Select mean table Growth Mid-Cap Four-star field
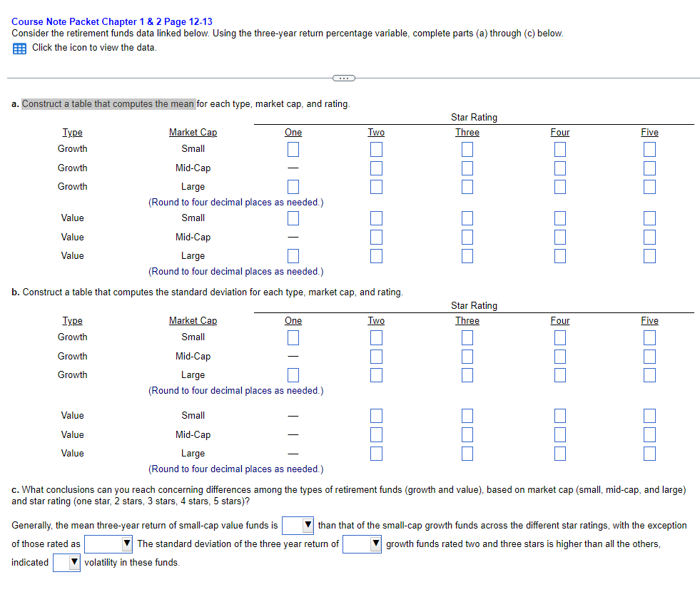700x607 pixels. click(x=560, y=168)
